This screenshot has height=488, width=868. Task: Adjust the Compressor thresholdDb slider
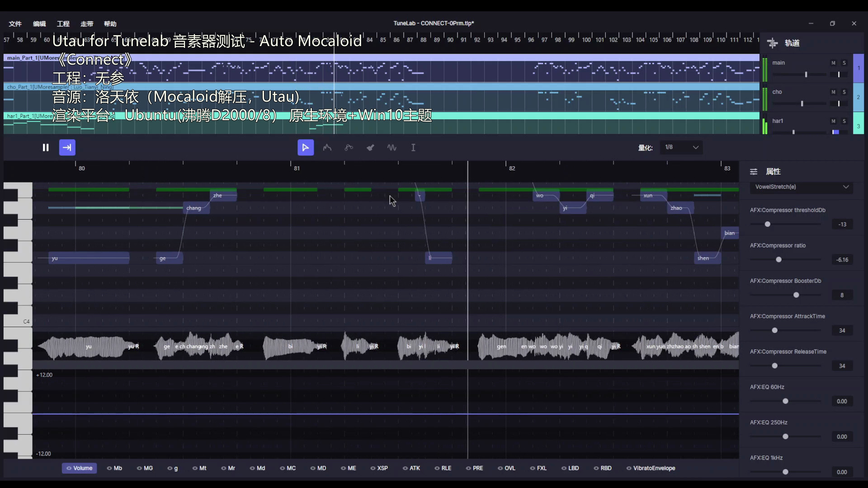[x=786, y=224]
